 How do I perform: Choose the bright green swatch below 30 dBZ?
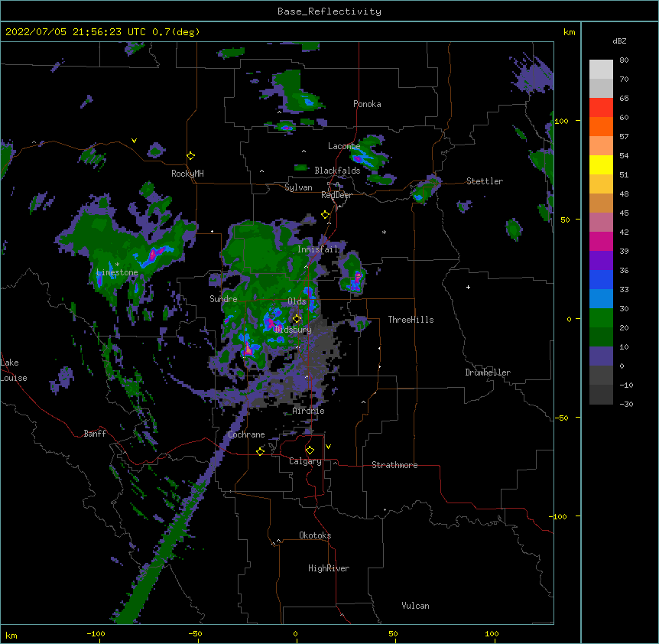pyautogui.click(x=601, y=318)
